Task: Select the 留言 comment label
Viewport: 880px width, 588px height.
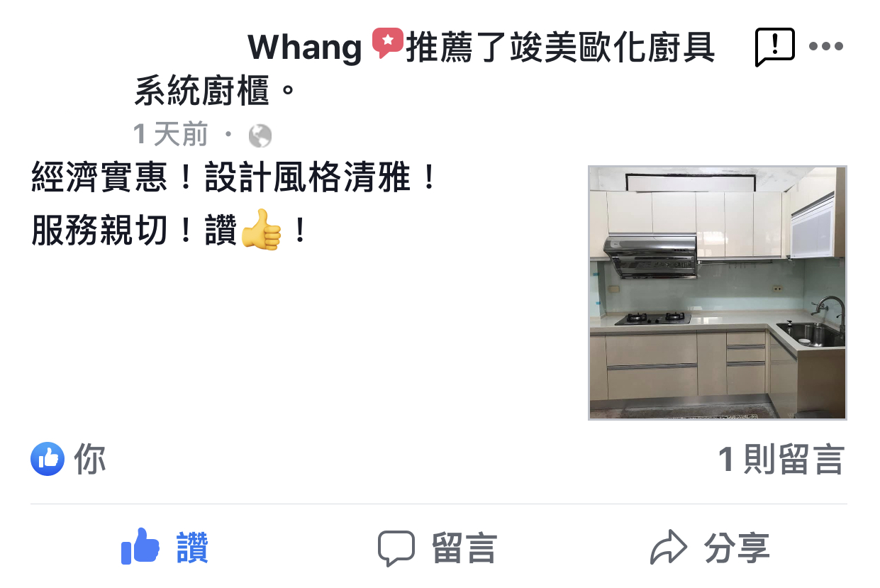Action: [x=464, y=548]
